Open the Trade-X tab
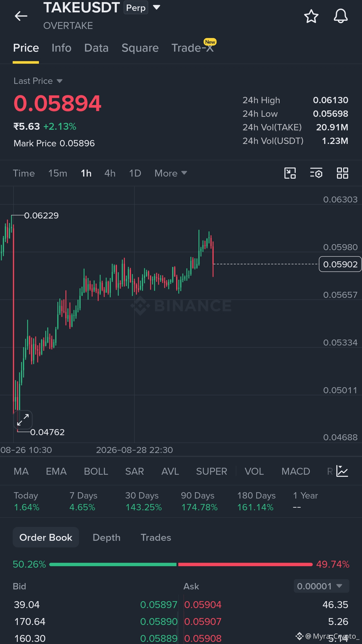The width and height of the screenshot is (362, 644). [x=192, y=48]
